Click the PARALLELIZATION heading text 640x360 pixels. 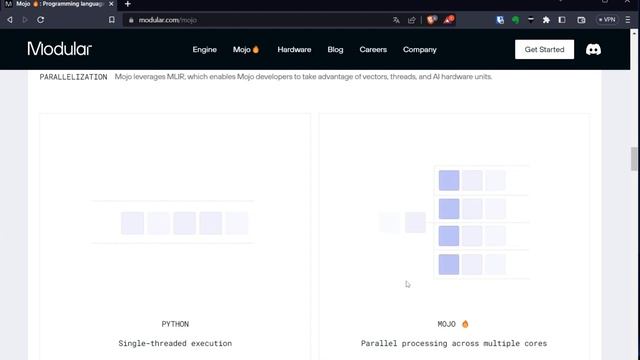coord(73,77)
